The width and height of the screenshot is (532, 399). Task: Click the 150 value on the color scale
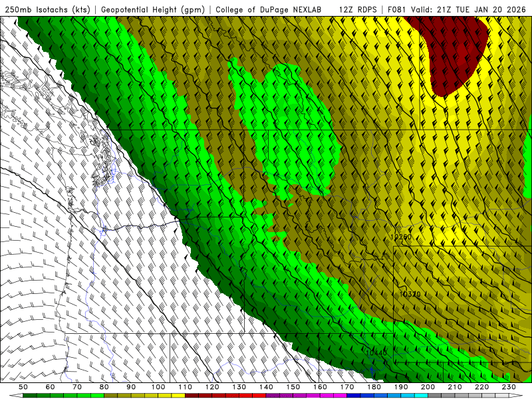coord(293,387)
